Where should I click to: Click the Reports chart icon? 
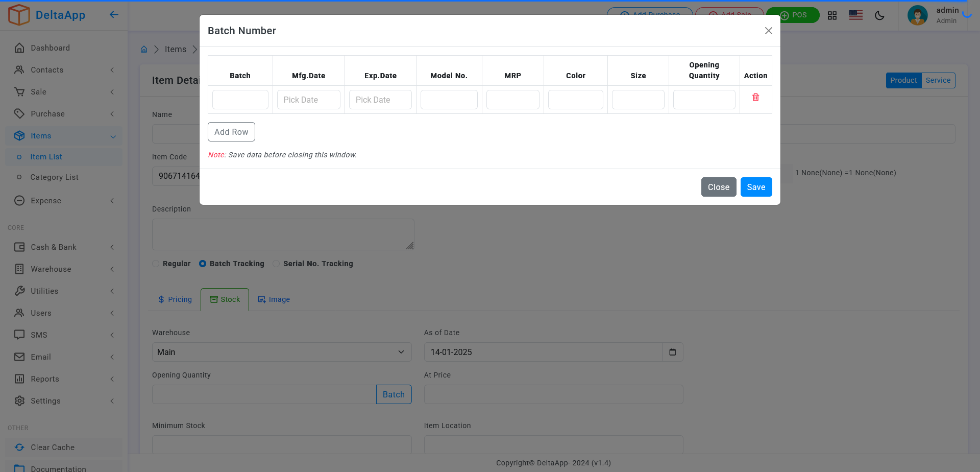click(19, 379)
